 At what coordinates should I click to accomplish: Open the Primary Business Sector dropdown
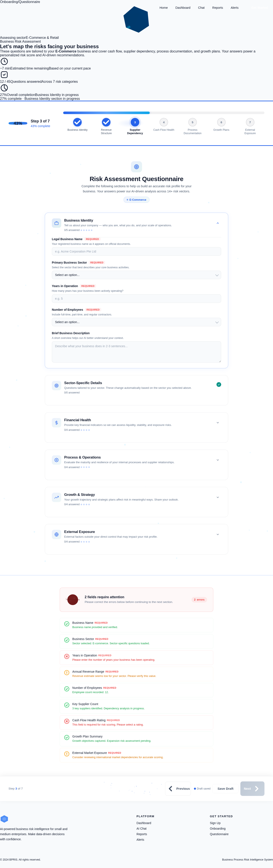click(x=136, y=275)
